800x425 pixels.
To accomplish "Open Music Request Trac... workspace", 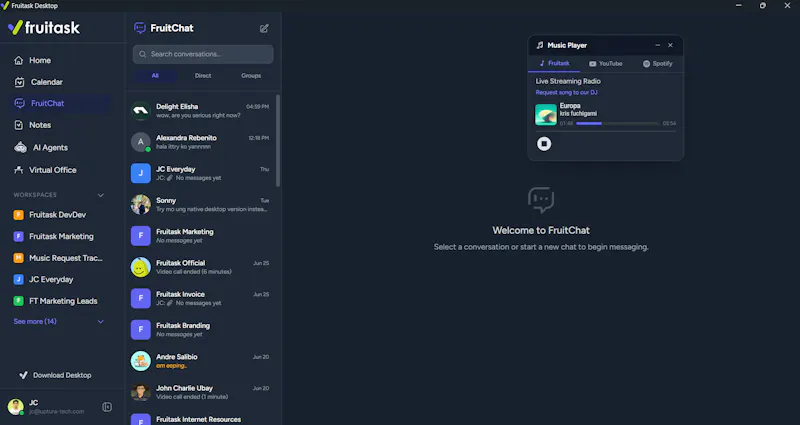I will pyautogui.click(x=58, y=258).
